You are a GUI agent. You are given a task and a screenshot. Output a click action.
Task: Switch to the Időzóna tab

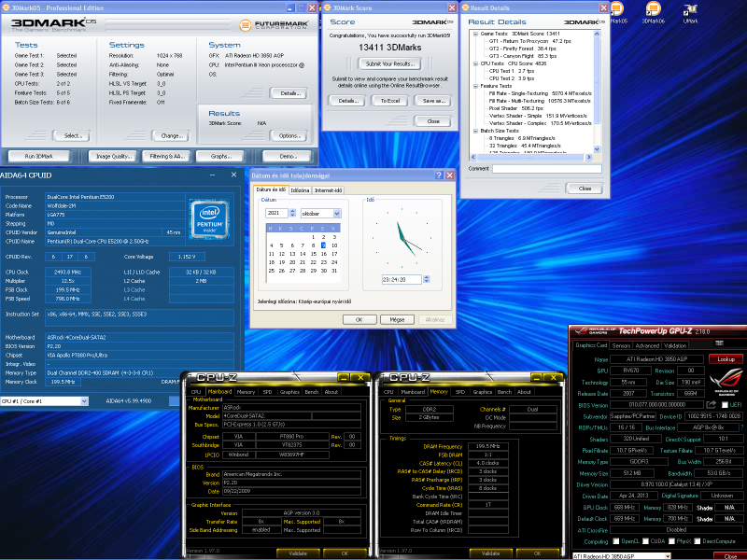[300, 190]
